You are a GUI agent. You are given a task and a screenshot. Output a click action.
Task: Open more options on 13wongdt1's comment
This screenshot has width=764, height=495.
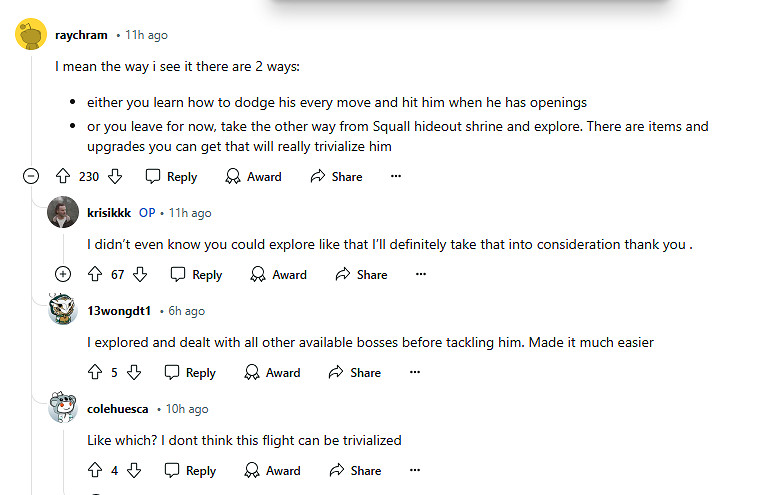(x=415, y=372)
